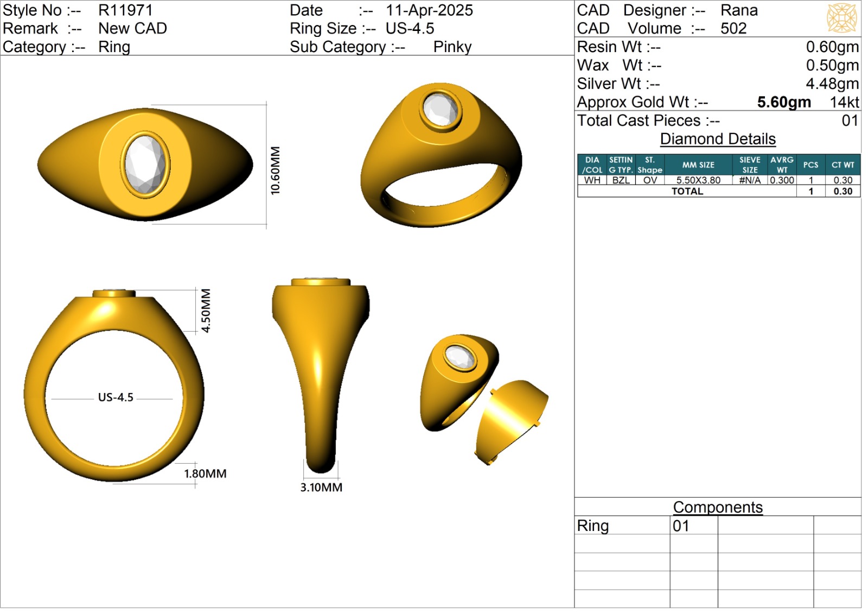This screenshot has width=868, height=614.
Task: Click the 10.60MM height dimension label
Action: tap(276, 170)
